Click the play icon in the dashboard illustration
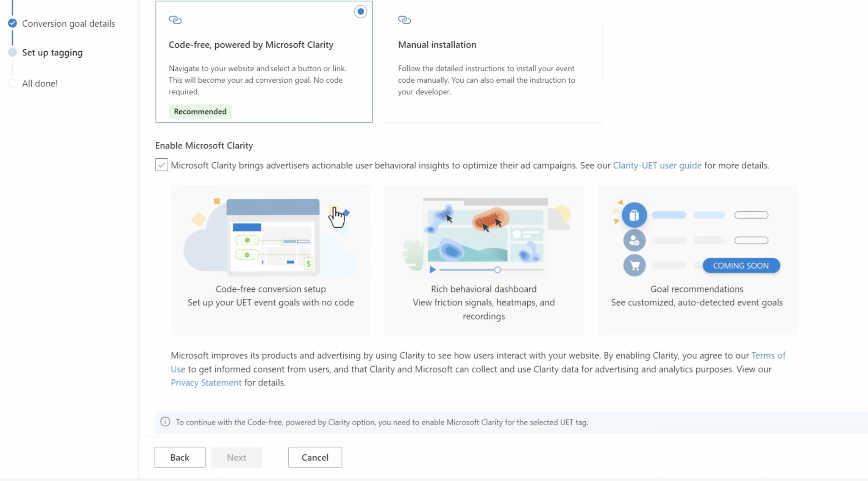Screen dimensions: 868x481 [432, 269]
